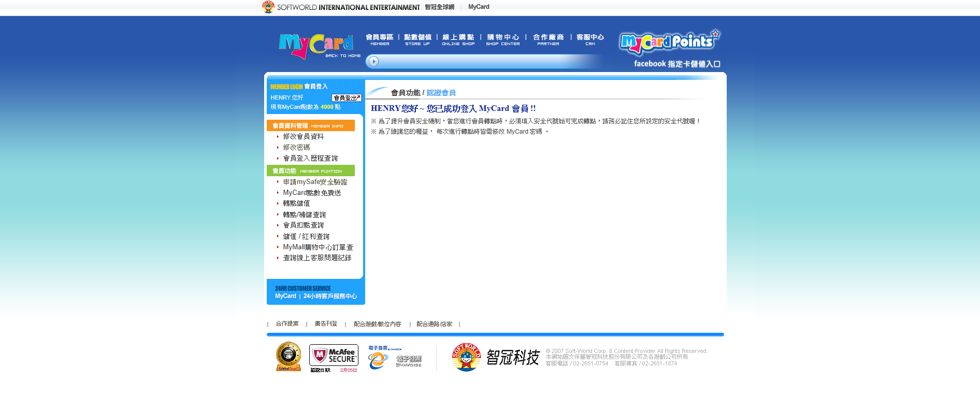
Task: Open 轉點/補儲查詢 in sidebar
Action: click(x=305, y=215)
